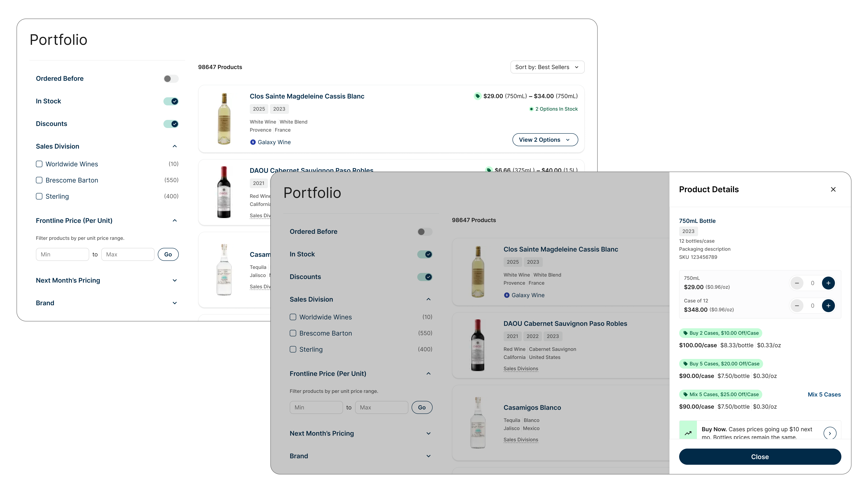Disable Discounts filter in back window
This screenshot has height=493, width=868.
tap(171, 124)
